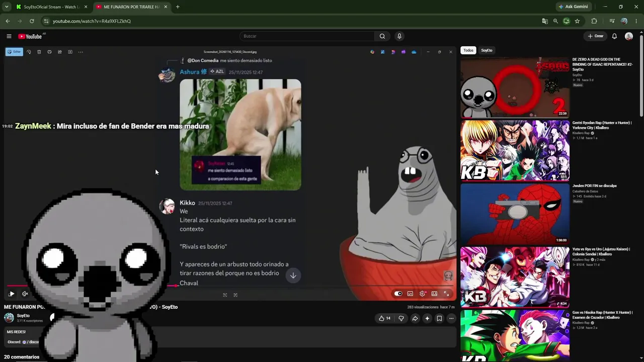Open the browser Extensions puzzle icon
The height and width of the screenshot is (362, 644).
pos(594,21)
